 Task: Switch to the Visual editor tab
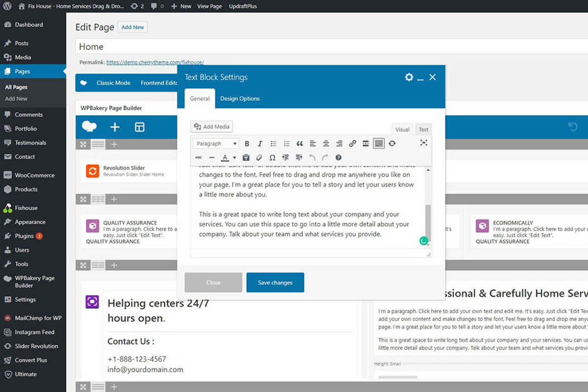tap(402, 129)
